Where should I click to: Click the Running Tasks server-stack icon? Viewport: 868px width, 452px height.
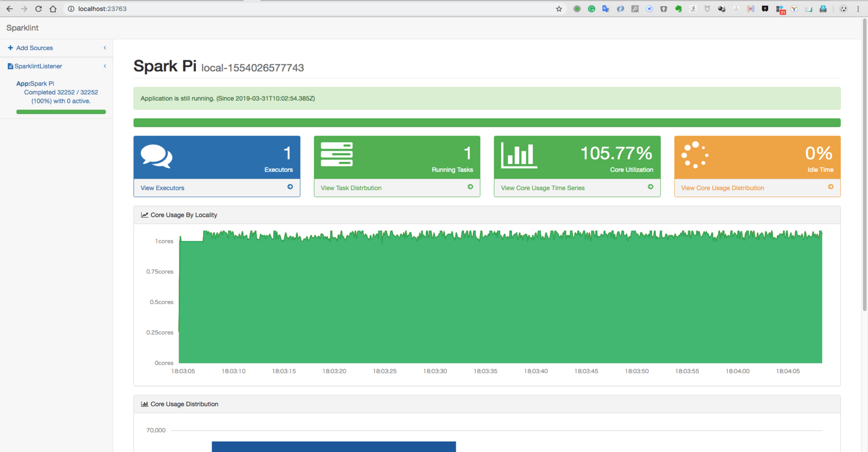tap(337, 154)
